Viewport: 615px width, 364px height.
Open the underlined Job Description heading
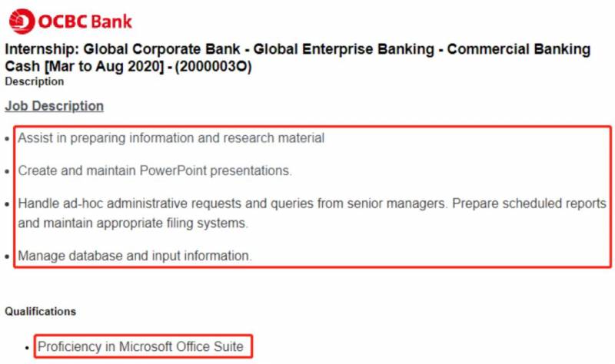click(x=54, y=106)
